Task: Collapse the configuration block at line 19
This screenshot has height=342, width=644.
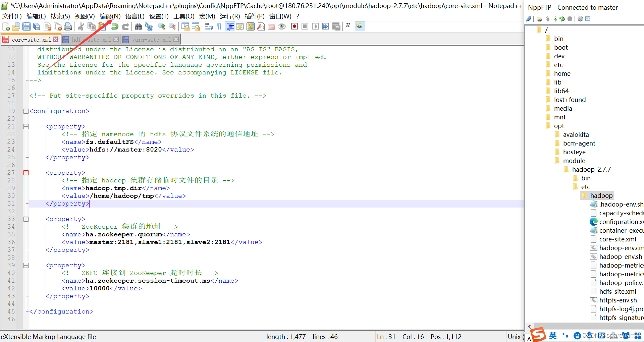Action: point(26,111)
